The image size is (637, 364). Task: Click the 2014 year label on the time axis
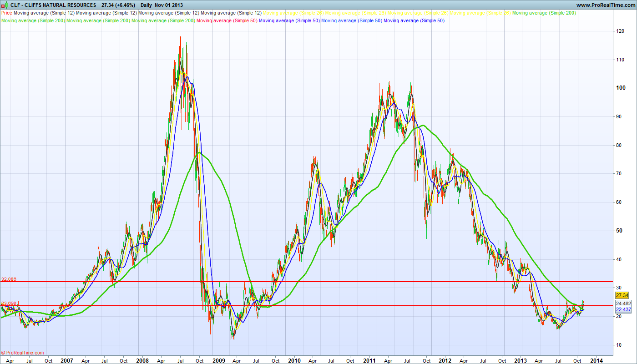tap(596, 360)
